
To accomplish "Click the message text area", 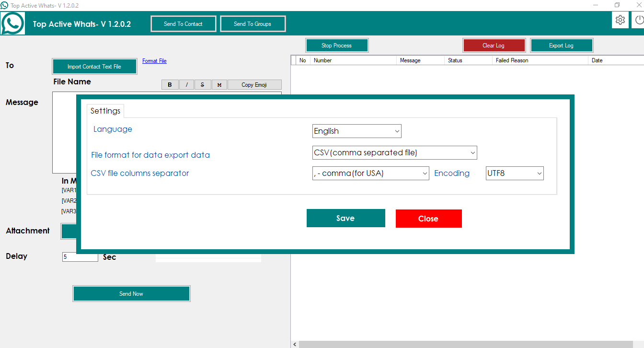I will click(64, 132).
